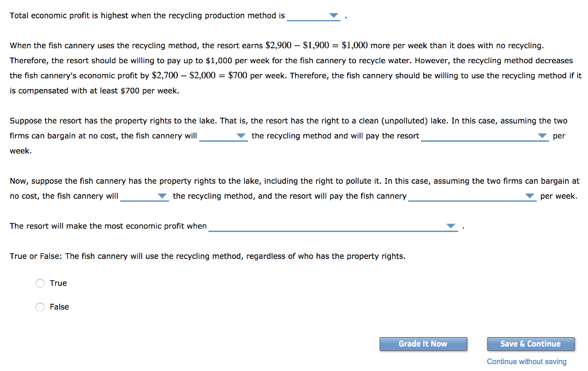Image resolution: width=588 pixels, height=371 pixels.
Task: Click the Continue without saving link
Action: coord(526,361)
